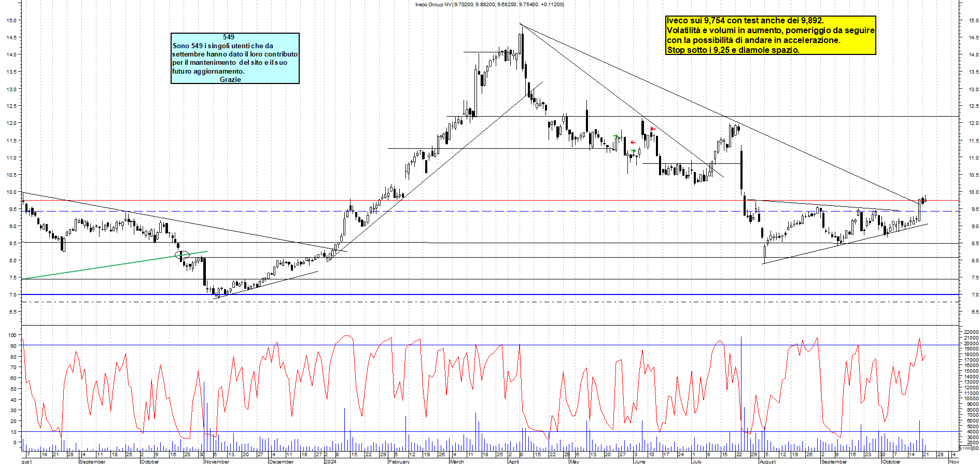Image resolution: width=980 pixels, height=464 pixels.
Task: Click the red horizontal price line near 9.75
Action: pos(491,200)
